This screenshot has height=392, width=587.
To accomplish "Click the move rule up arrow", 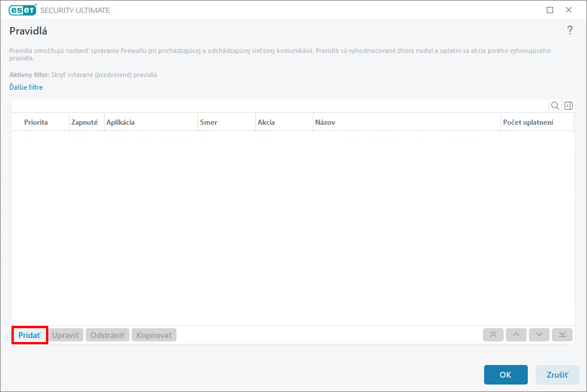I will [x=516, y=335].
